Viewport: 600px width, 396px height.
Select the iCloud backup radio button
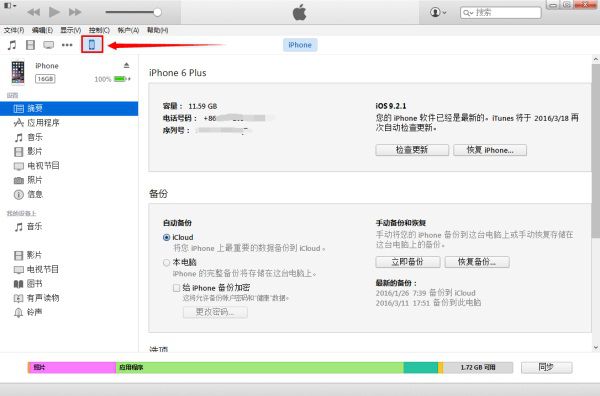[166, 238]
